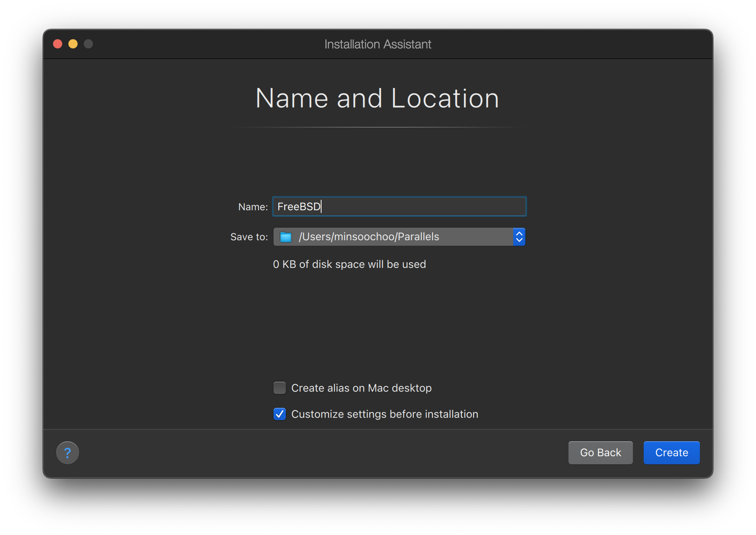Click the disk space usage message
This screenshot has height=535, width=756.
pos(349,264)
